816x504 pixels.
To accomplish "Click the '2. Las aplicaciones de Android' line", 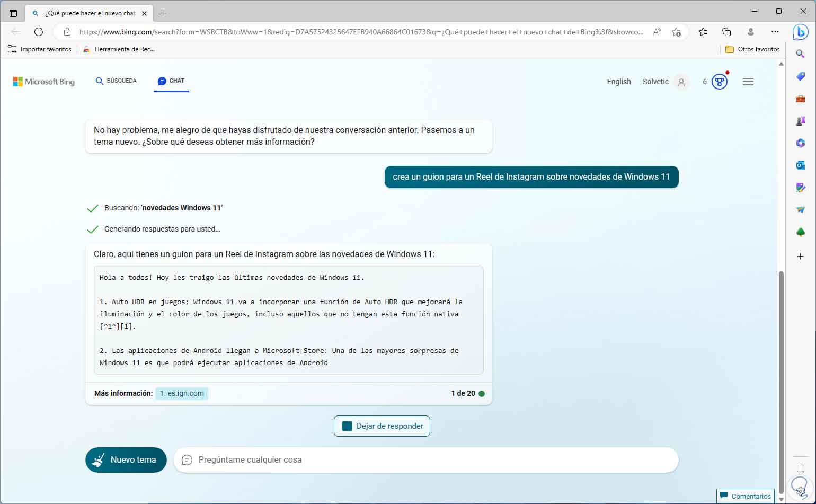I will coord(279,357).
